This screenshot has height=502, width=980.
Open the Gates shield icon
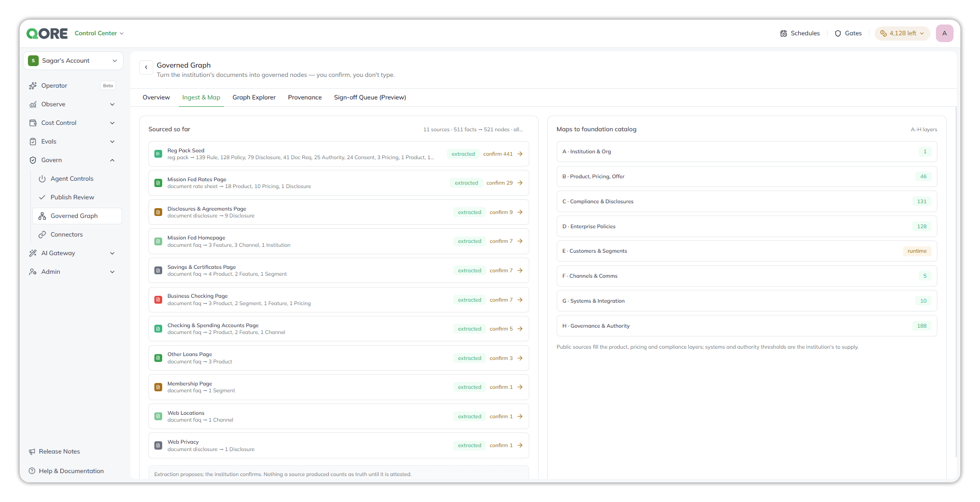pos(838,33)
